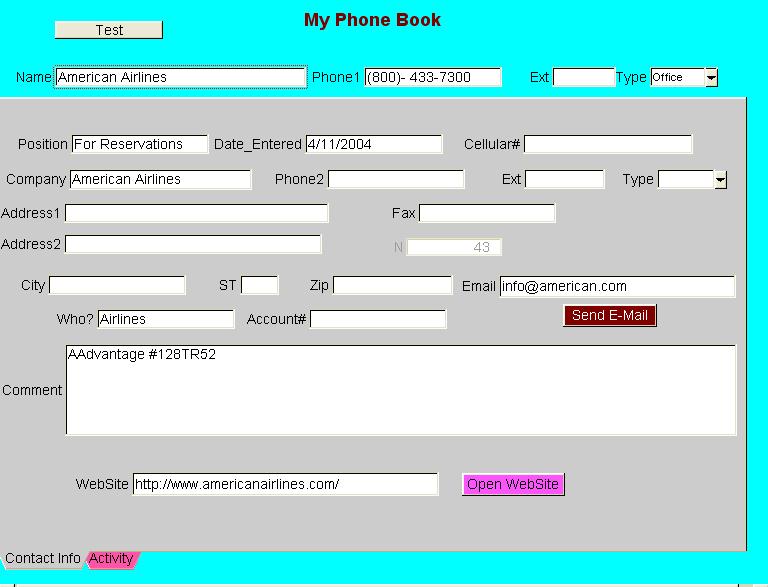
Task: Focus the Name field with American Airlines
Action: (x=180, y=77)
